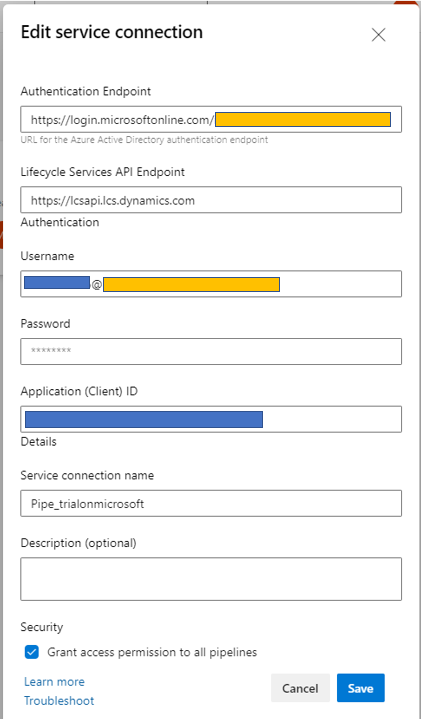Click the Azure Active Directory helper text
This screenshot has height=719, width=421.
point(144,139)
